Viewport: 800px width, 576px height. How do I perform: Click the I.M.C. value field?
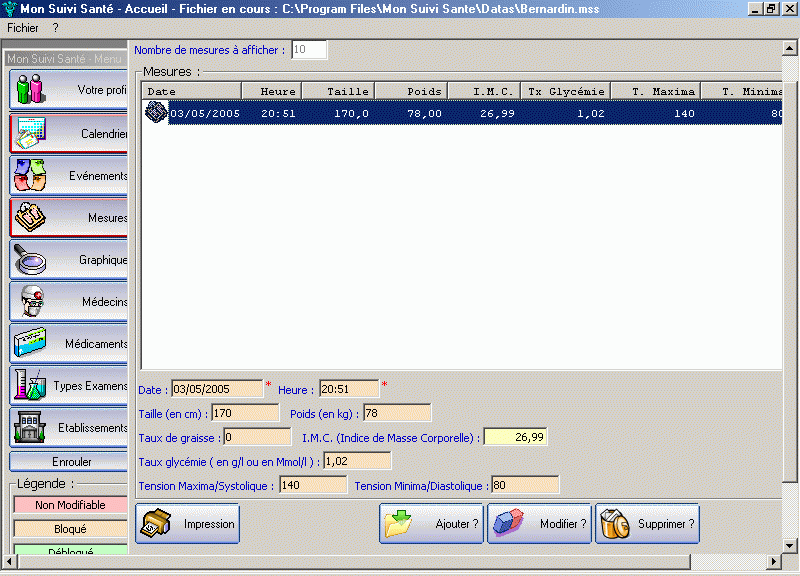515,437
